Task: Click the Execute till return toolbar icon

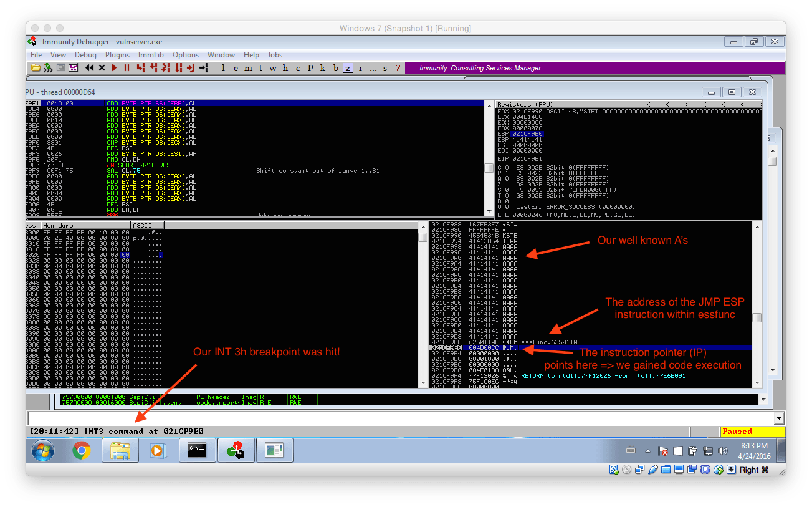Action: (190, 68)
